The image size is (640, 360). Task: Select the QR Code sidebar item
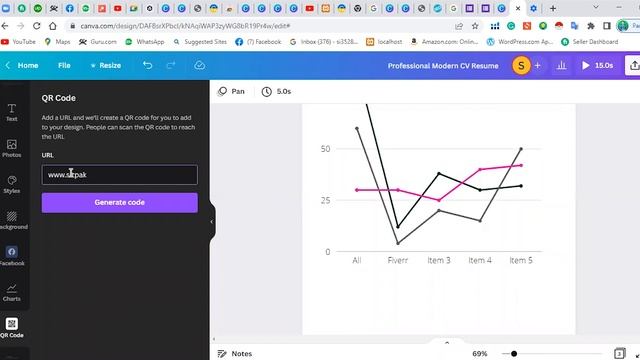pos(11,328)
